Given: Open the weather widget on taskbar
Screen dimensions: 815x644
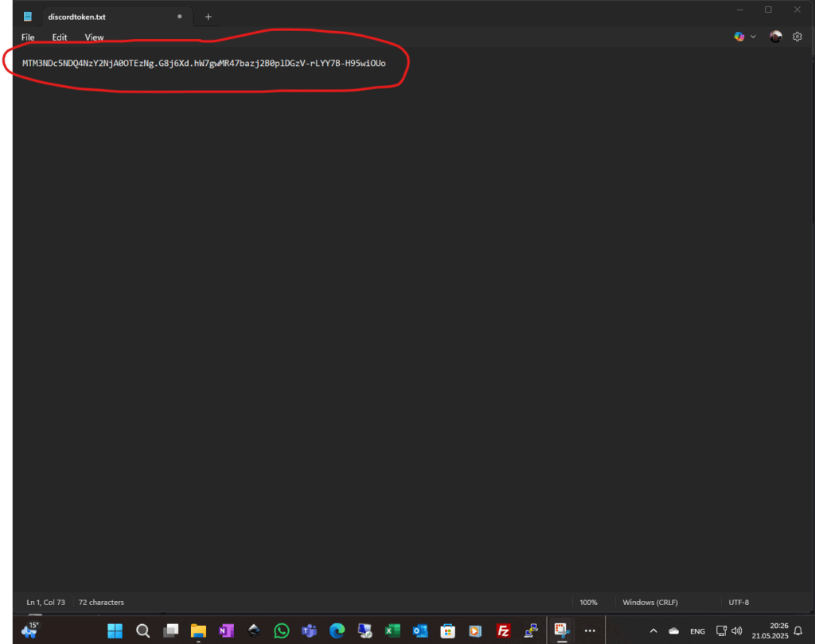Looking at the screenshot, I should 30,630.
